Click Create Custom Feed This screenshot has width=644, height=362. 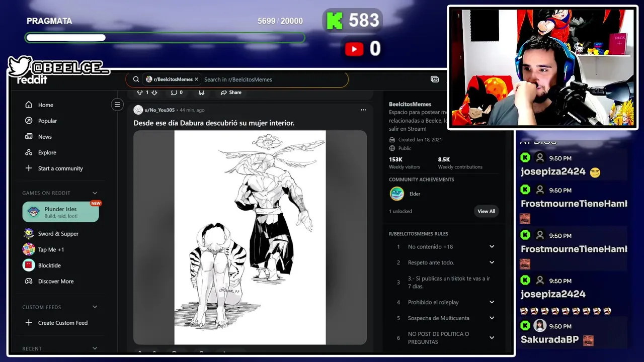click(62, 323)
